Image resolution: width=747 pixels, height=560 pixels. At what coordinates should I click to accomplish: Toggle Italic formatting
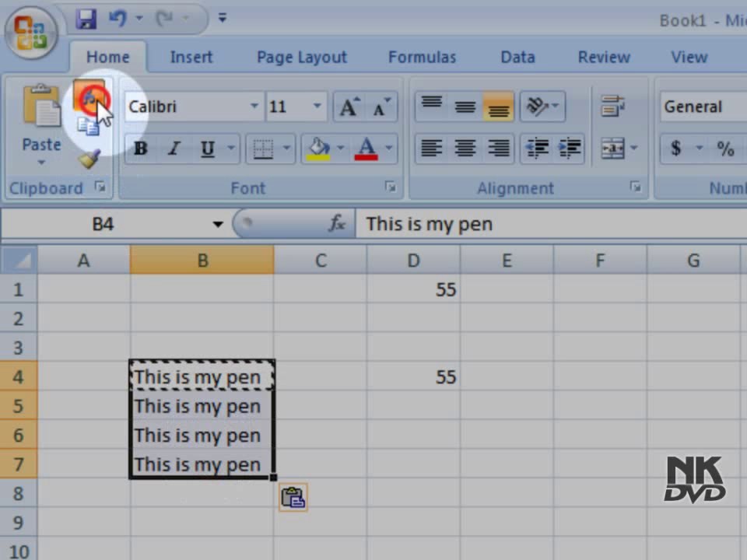(x=174, y=149)
